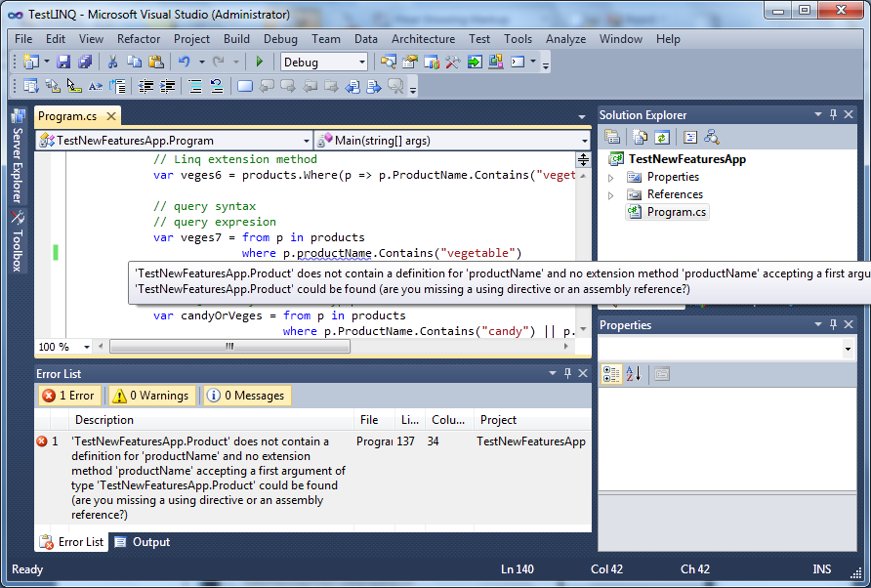Open the Debug menu
The image size is (871, 588).
(280, 39)
